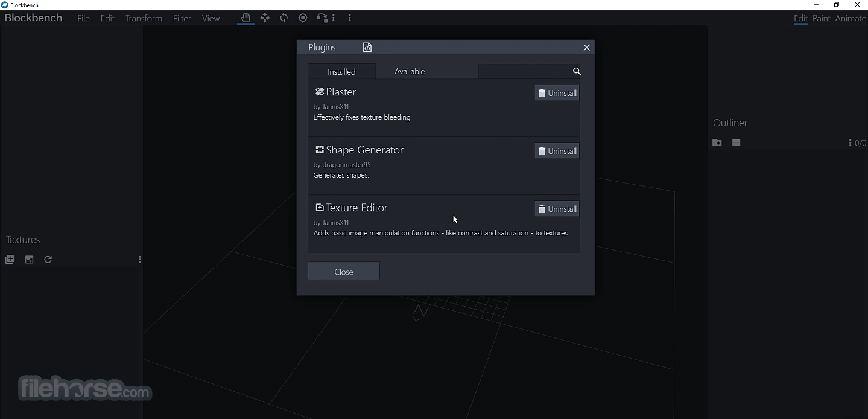Create a new texture in the Textures panel

pos(29,260)
